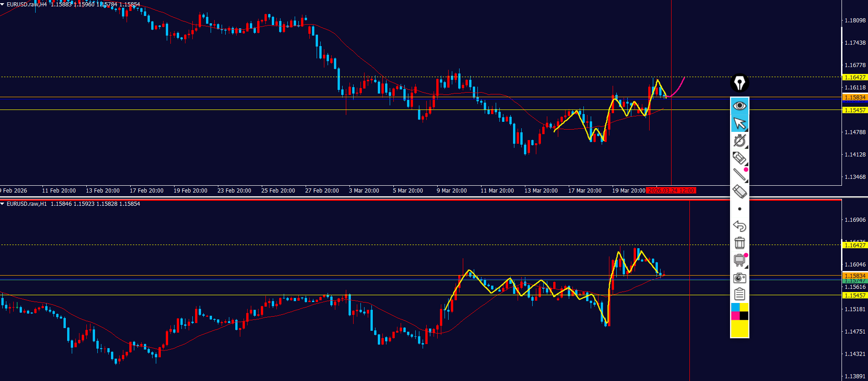This screenshot has width=868, height=381.
Task: Select the pencil drawing tool
Action: (740, 158)
